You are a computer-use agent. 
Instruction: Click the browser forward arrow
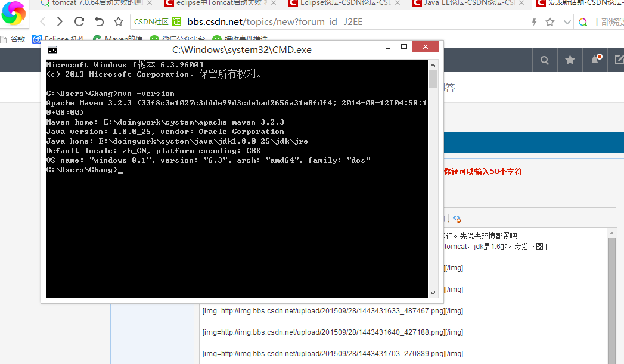(x=60, y=22)
